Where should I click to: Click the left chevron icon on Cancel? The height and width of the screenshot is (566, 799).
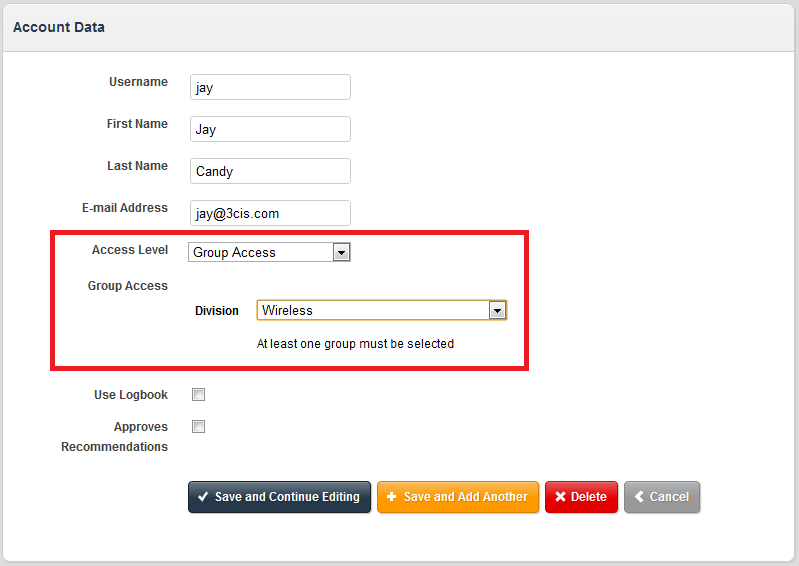(638, 497)
